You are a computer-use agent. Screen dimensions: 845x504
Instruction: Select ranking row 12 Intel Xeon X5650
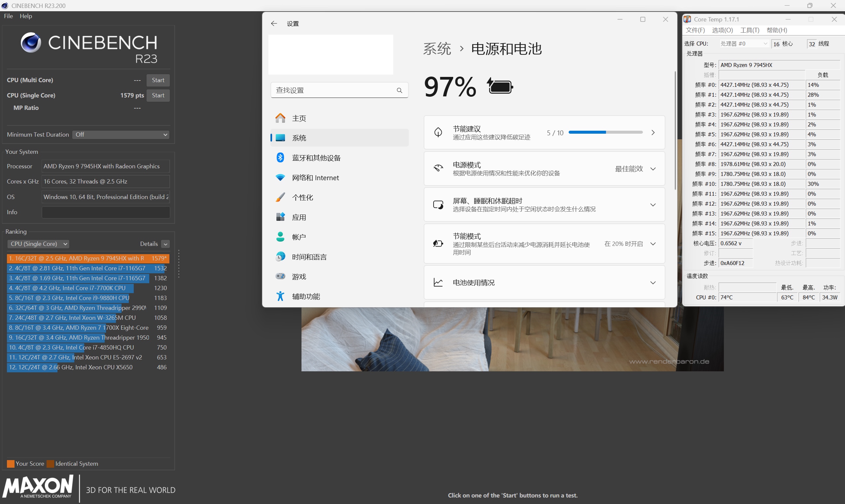click(88, 367)
